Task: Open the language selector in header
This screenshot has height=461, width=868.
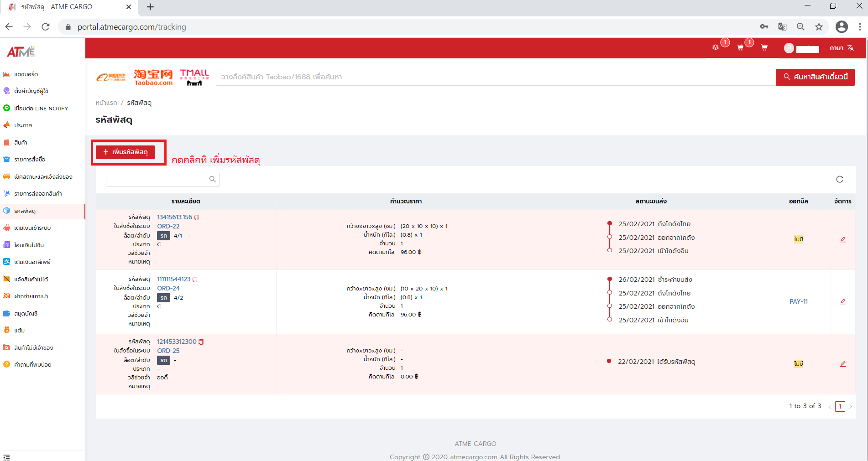Action: pyautogui.click(x=841, y=48)
